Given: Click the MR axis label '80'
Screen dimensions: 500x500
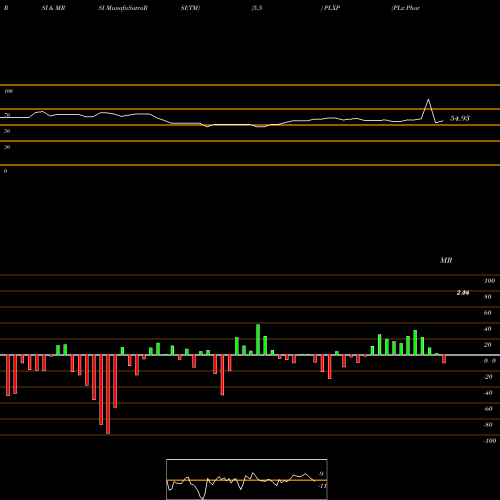Looking at the screenshot, I should [x=488, y=297].
